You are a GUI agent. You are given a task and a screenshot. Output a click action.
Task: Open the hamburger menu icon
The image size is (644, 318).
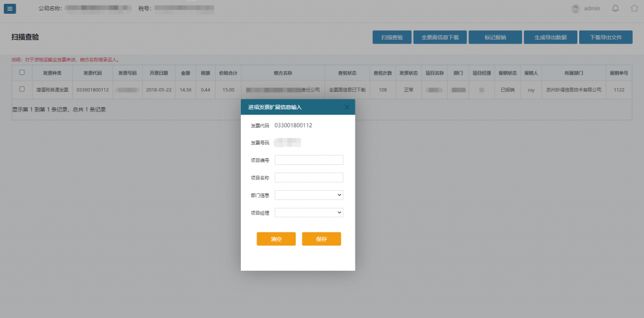pyautogui.click(x=10, y=9)
